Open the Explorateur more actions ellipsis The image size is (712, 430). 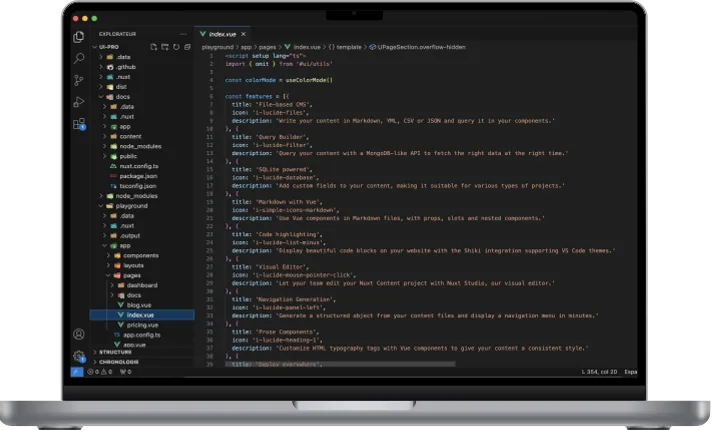click(x=183, y=34)
